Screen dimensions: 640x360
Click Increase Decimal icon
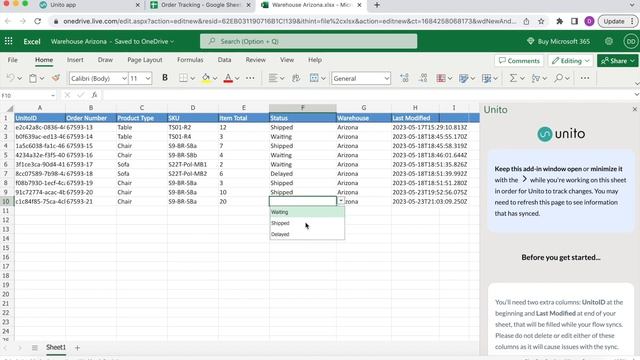[404, 78]
